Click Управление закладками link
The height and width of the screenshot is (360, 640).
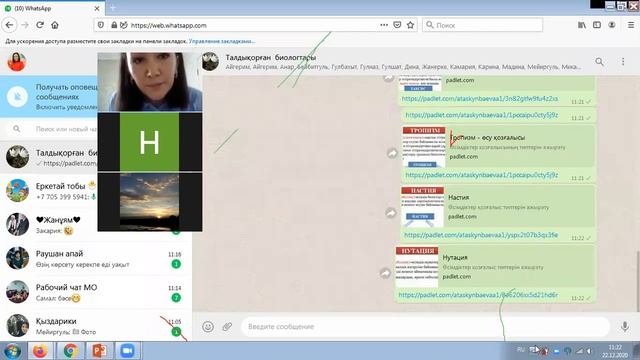pos(222,41)
